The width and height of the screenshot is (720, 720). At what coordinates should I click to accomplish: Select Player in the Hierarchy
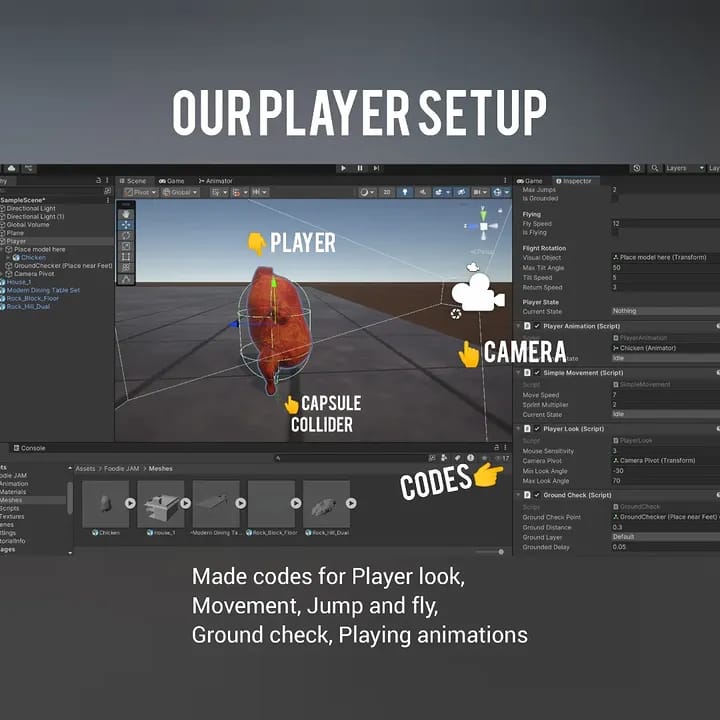(56, 241)
